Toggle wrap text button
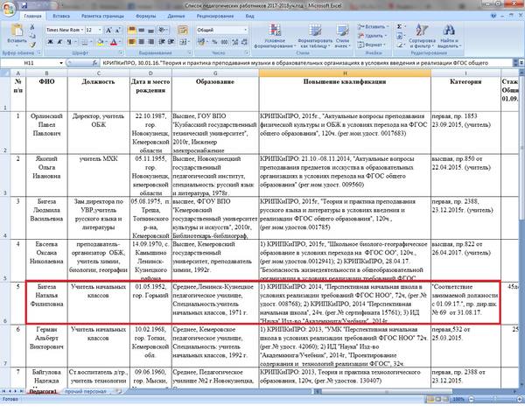525x420 pixels. (x=183, y=30)
